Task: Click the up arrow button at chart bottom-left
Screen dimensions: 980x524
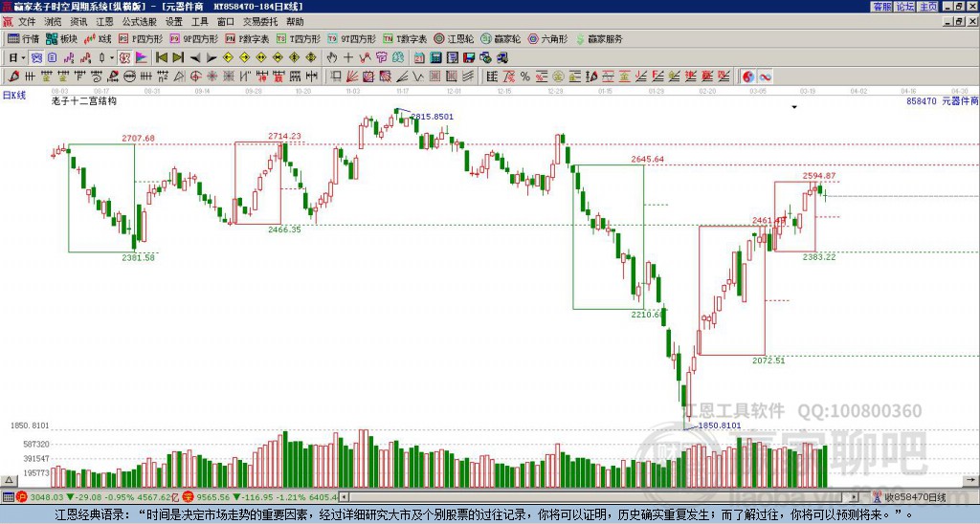Action: 8,480
